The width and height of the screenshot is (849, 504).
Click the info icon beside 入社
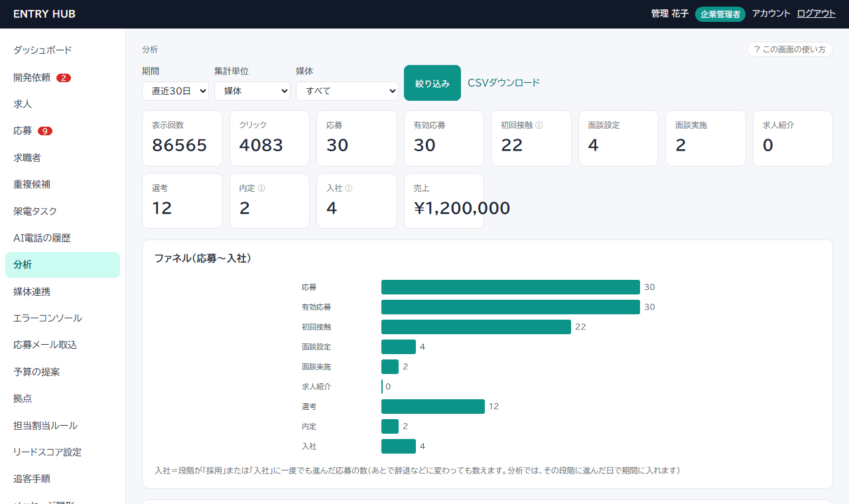tap(349, 188)
